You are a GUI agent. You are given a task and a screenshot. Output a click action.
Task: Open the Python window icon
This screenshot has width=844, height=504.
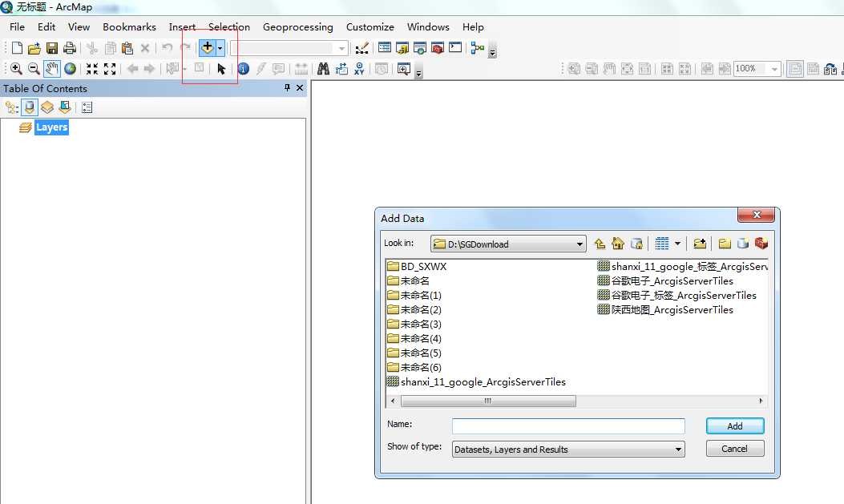coord(455,48)
